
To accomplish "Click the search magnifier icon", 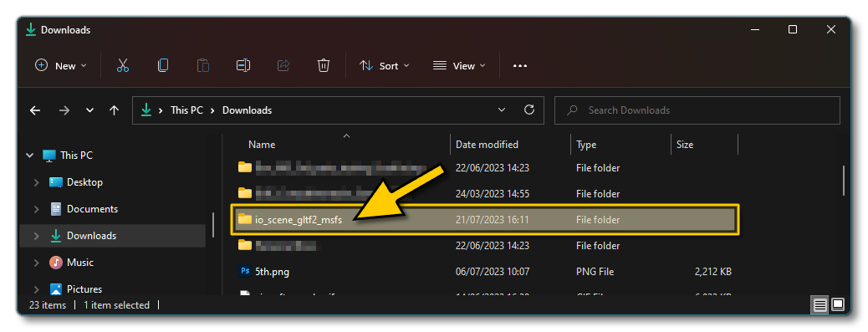I will pyautogui.click(x=573, y=110).
